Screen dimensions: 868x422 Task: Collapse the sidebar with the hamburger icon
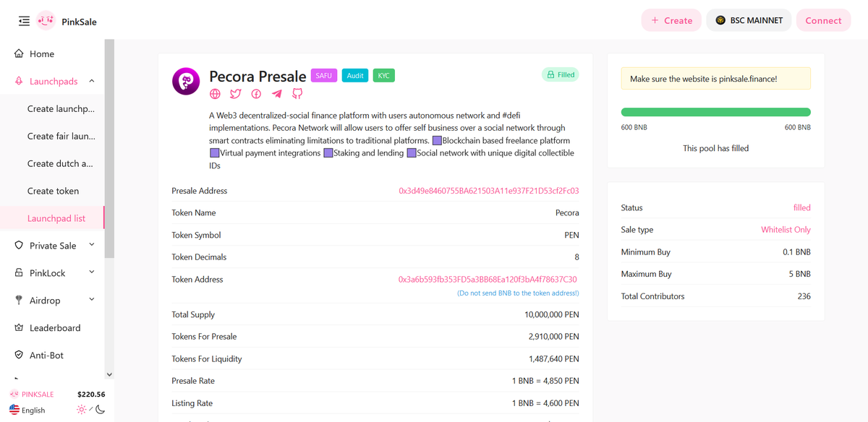pos(24,21)
